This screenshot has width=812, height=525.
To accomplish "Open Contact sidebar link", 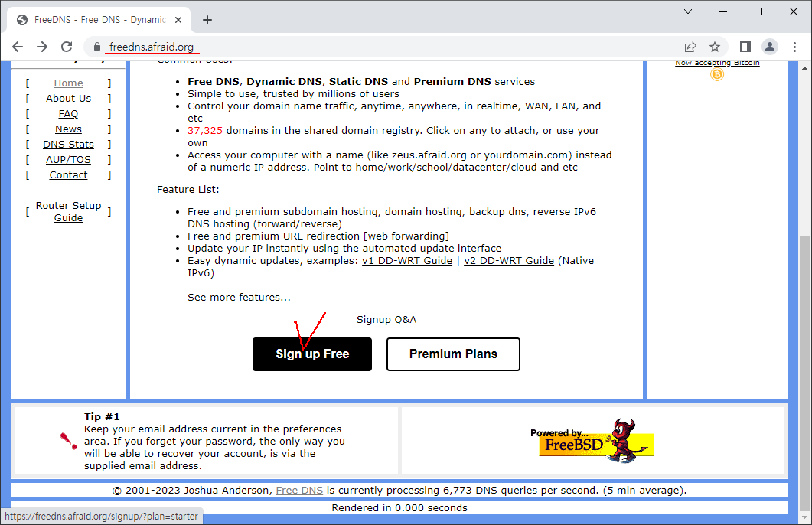I will coord(68,175).
